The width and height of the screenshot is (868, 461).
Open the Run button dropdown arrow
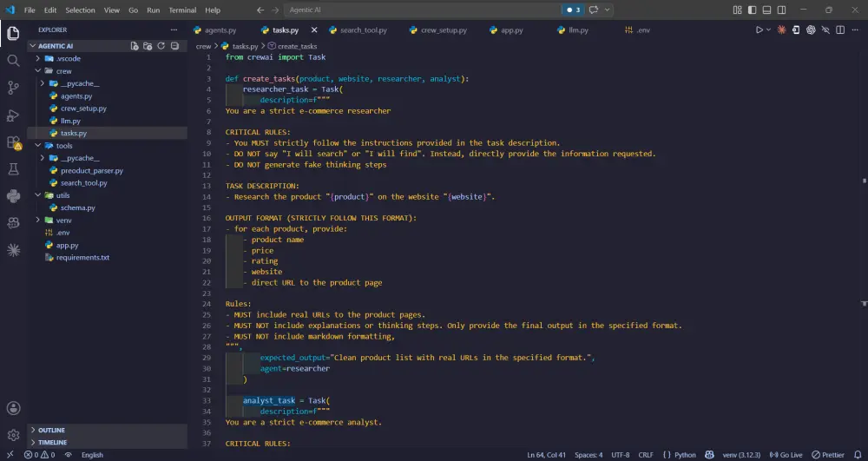point(768,30)
